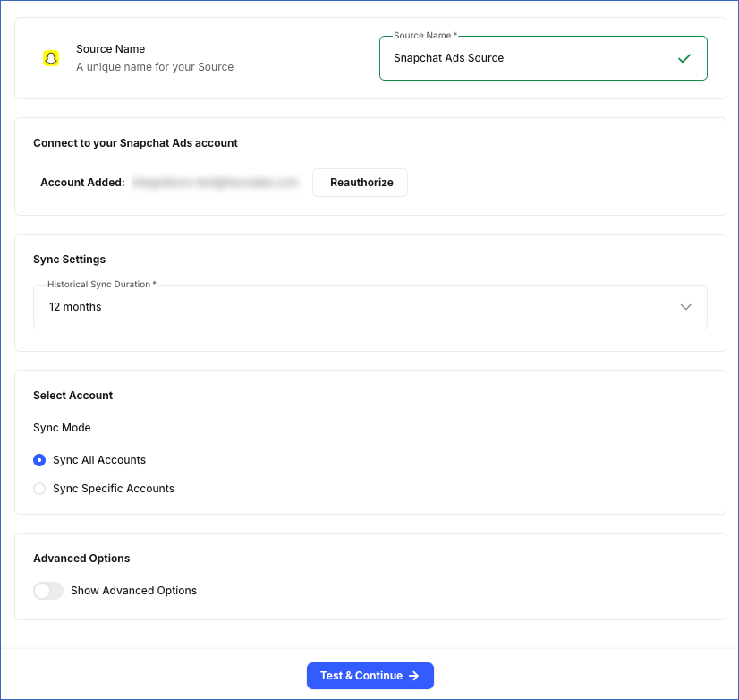Click the 'Advanced Options' heading

click(81, 558)
